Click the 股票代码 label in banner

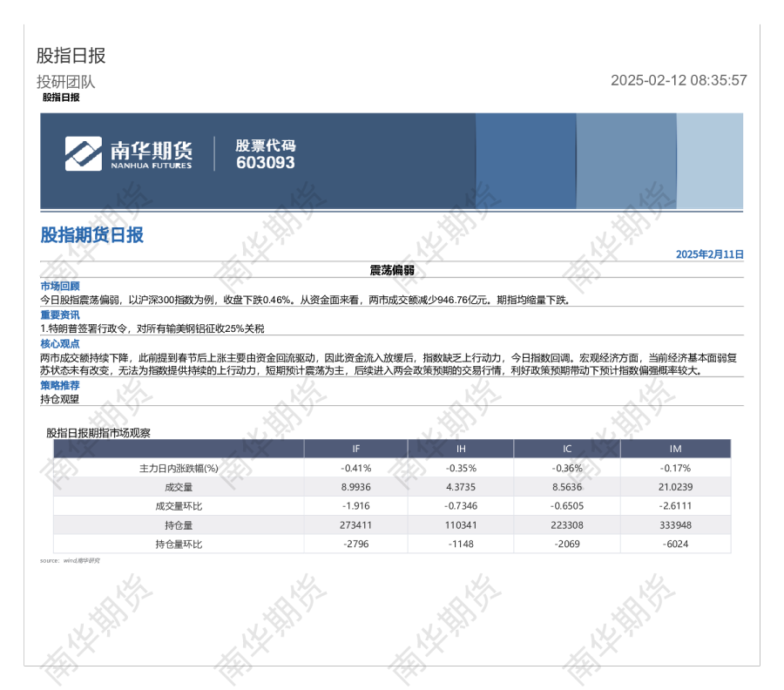[266, 145]
